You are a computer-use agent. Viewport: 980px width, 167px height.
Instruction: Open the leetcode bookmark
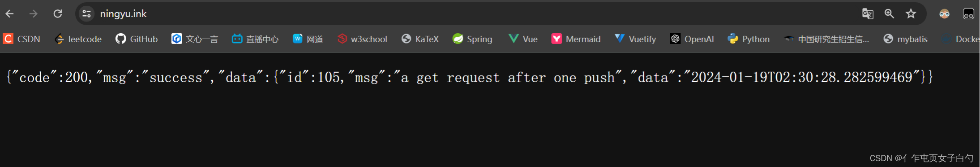pyautogui.click(x=78, y=39)
